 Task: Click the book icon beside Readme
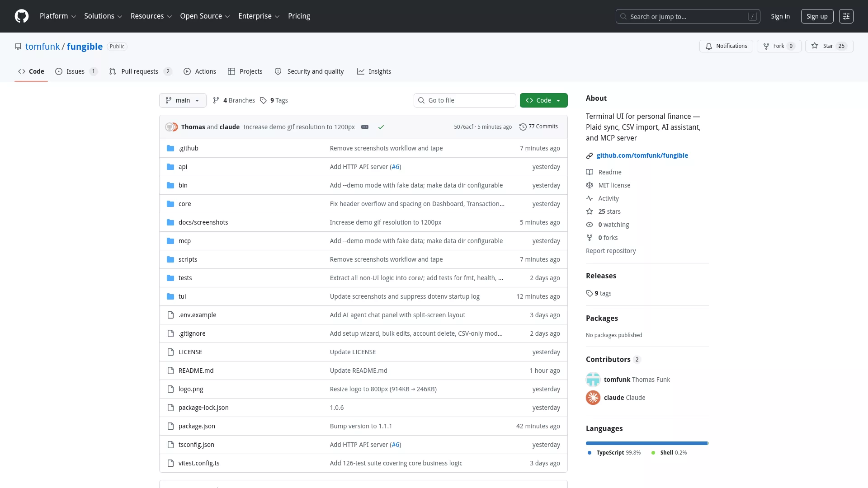[590, 172]
